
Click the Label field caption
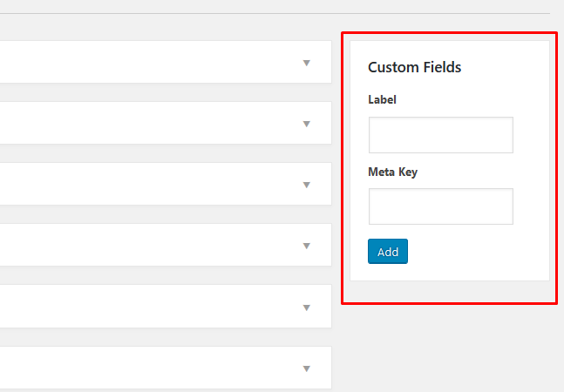[x=382, y=99]
